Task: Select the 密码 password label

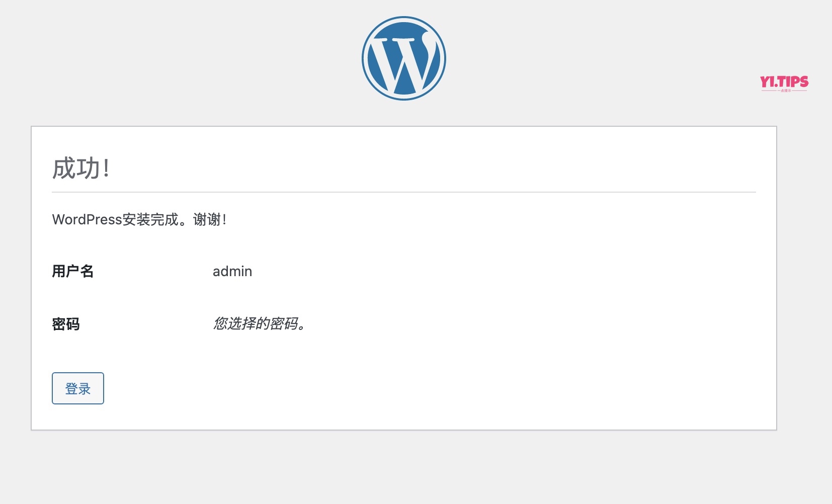Action: pos(66,324)
